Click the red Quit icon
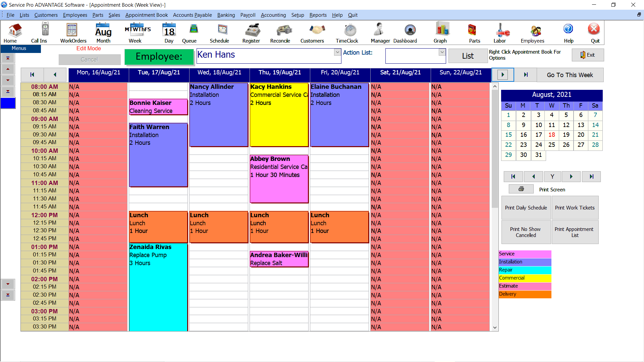 click(x=594, y=33)
